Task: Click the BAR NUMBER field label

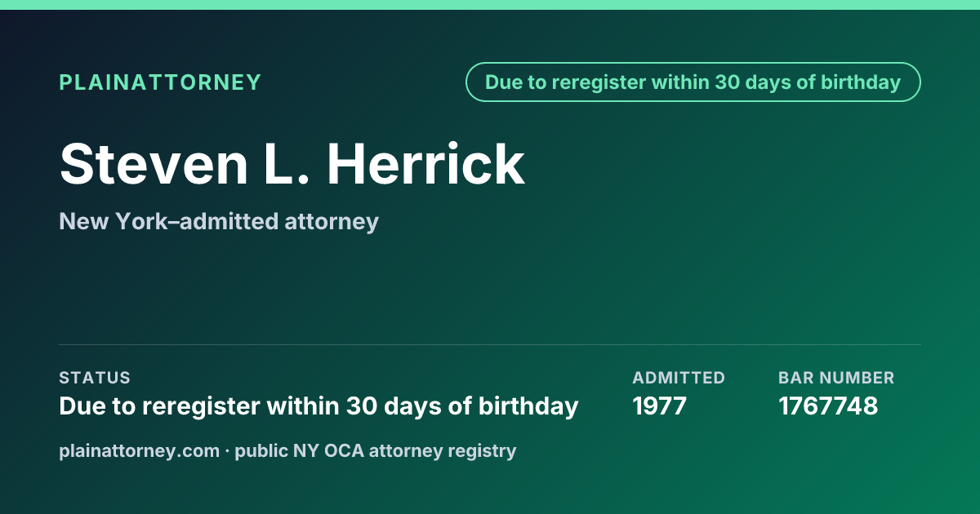Action: pyautogui.click(x=836, y=378)
